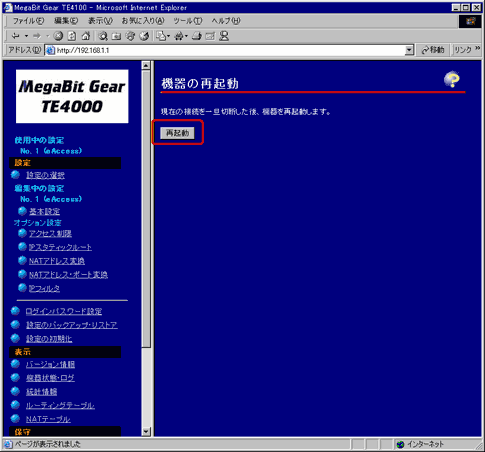Click the アドレス(D) label

pyautogui.click(x=25, y=50)
